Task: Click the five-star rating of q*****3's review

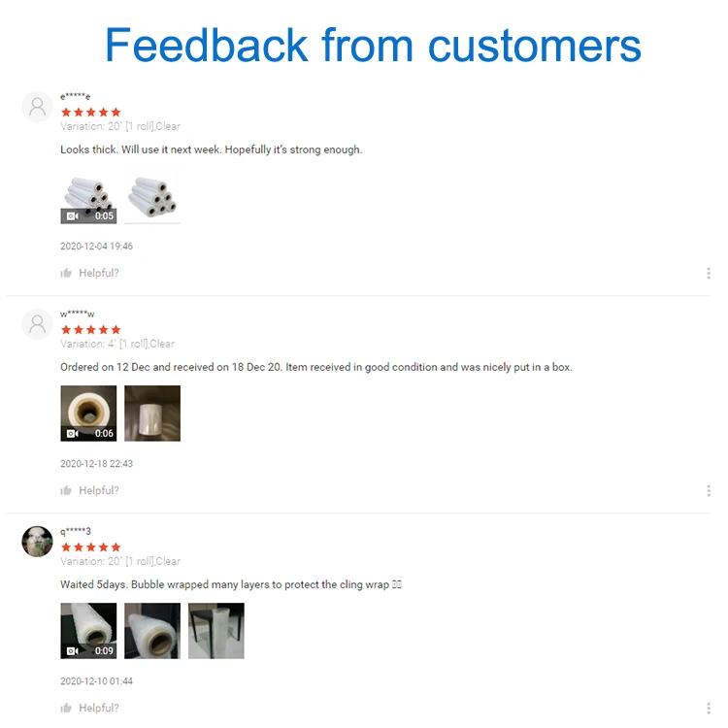Action: tap(91, 547)
